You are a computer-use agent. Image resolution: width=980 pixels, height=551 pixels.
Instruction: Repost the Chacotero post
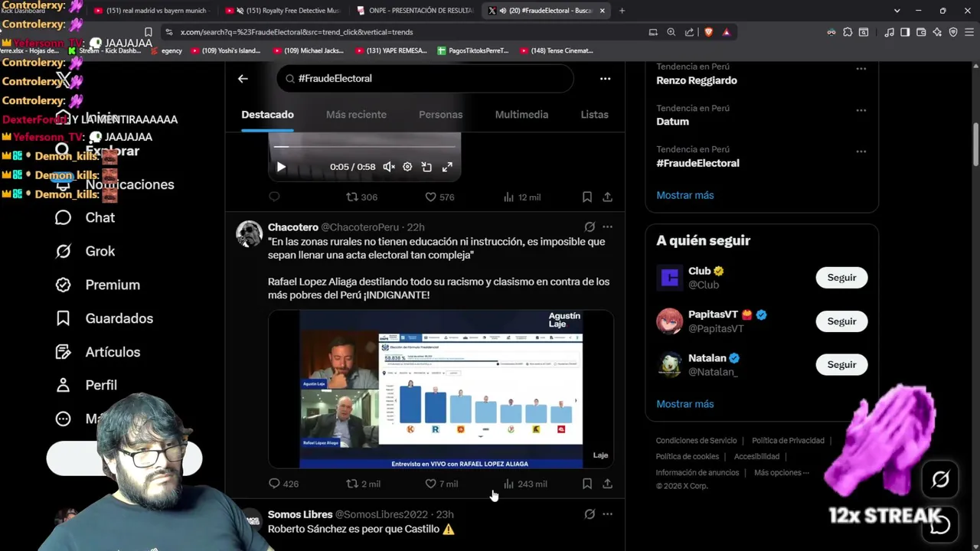point(363,484)
